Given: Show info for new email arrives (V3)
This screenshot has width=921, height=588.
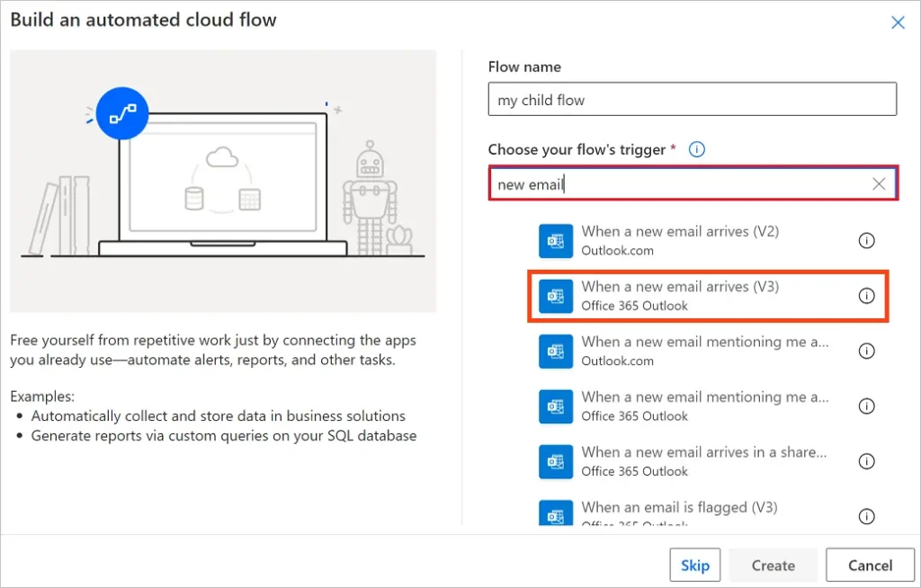Looking at the screenshot, I should pyautogui.click(x=866, y=296).
